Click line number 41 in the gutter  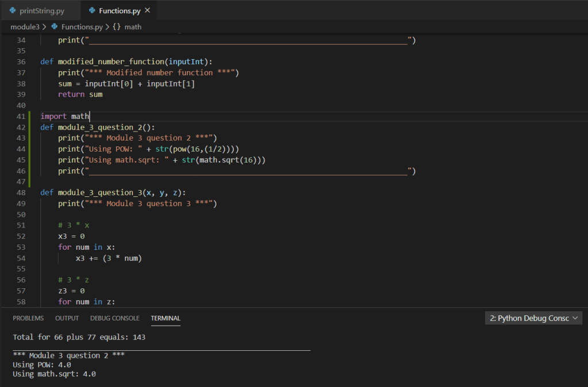point(21,117)
